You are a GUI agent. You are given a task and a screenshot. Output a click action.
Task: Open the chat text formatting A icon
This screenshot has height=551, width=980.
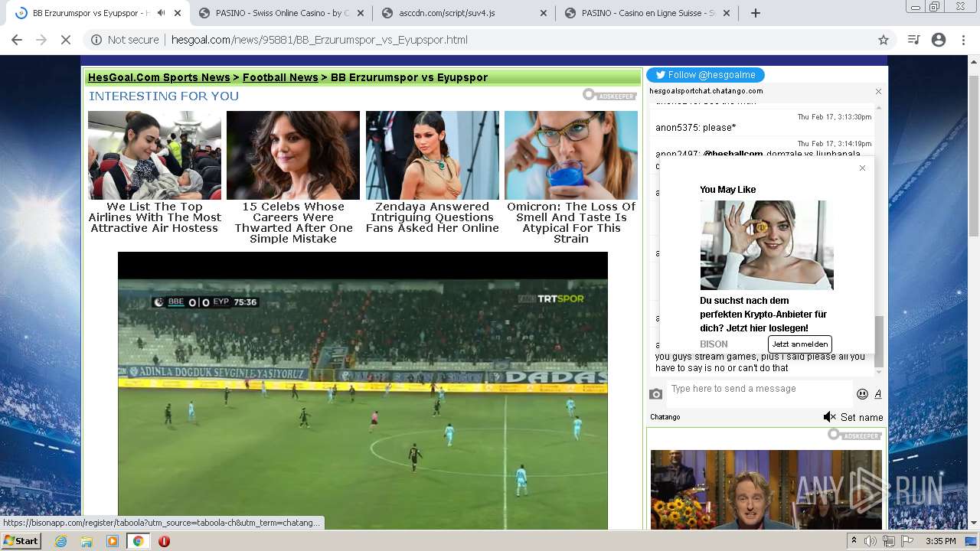[x=878, y=394]
